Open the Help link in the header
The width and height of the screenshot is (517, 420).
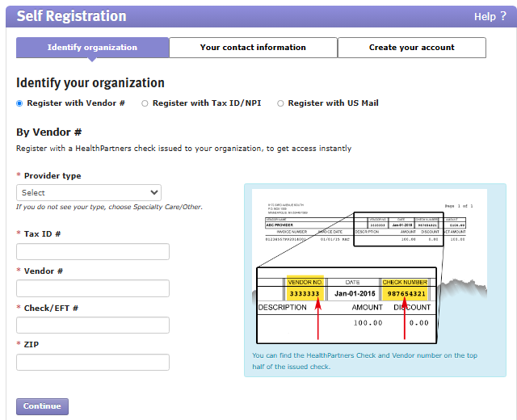coord(490,16)
